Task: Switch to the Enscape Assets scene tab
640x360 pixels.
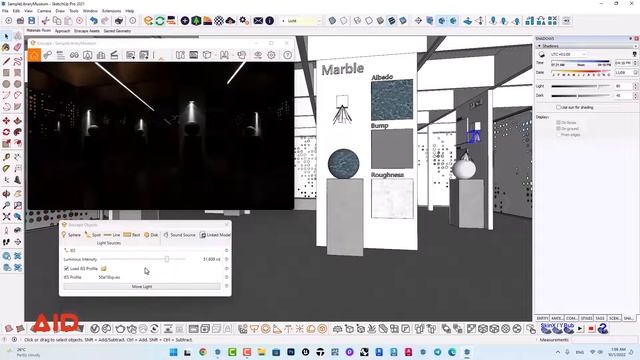Action: pos(87,31)
